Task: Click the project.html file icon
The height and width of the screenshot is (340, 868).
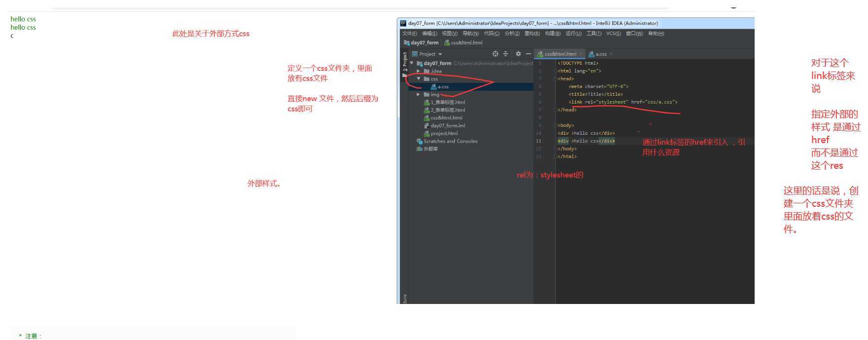Action: tap(426, 133)
